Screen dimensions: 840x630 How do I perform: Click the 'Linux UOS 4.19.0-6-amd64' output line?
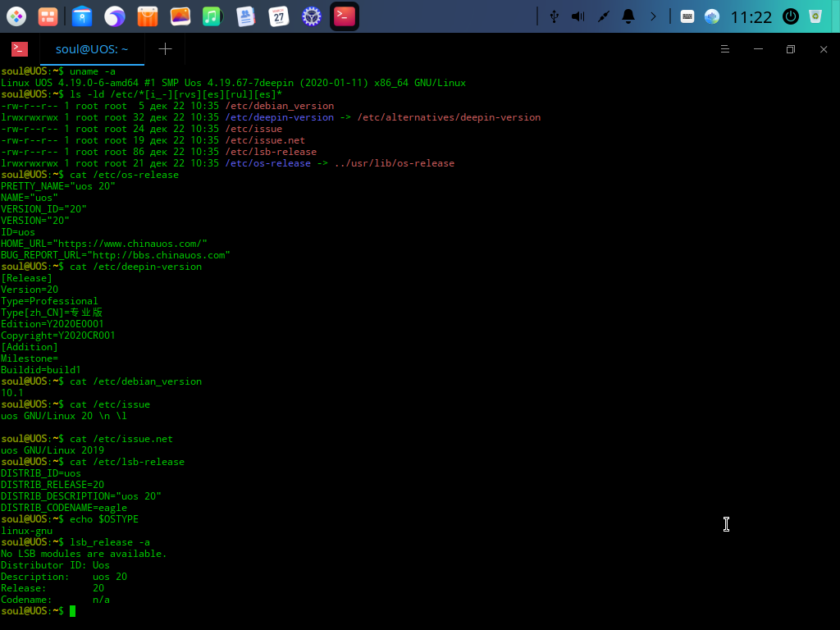pos(233,83)
